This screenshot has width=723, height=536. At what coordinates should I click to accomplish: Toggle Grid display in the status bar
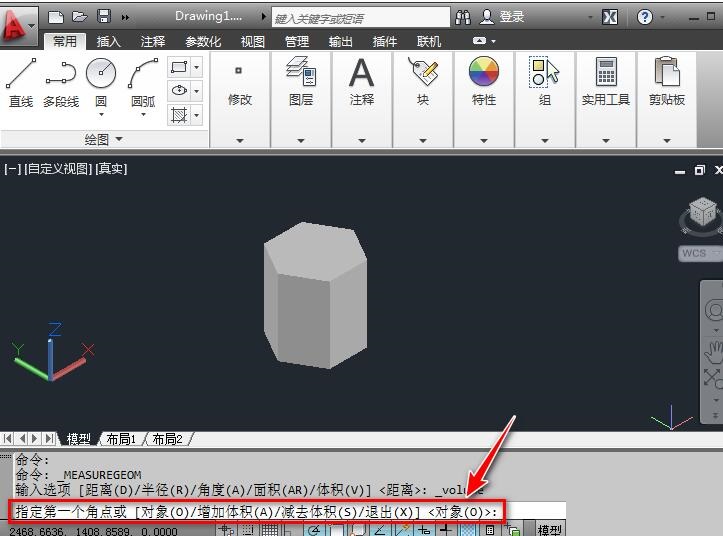(270, 530)
